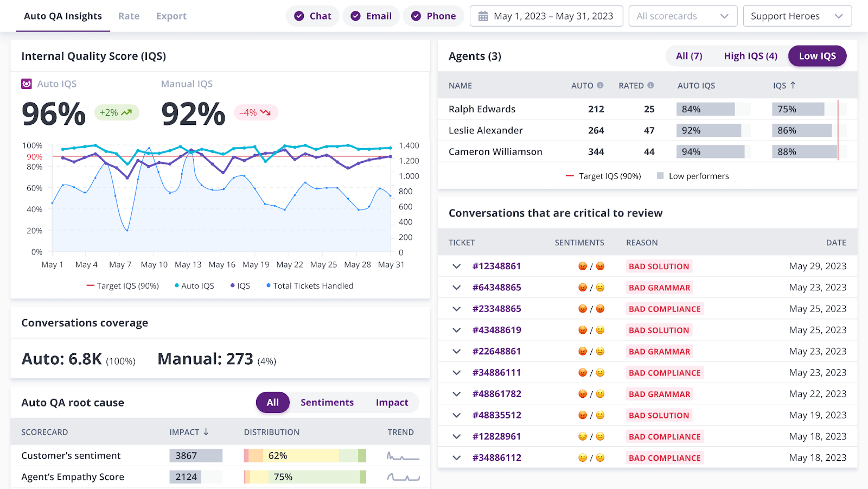
Task: Click the +2% upward trend badge
Action: (x=117, y=112)
